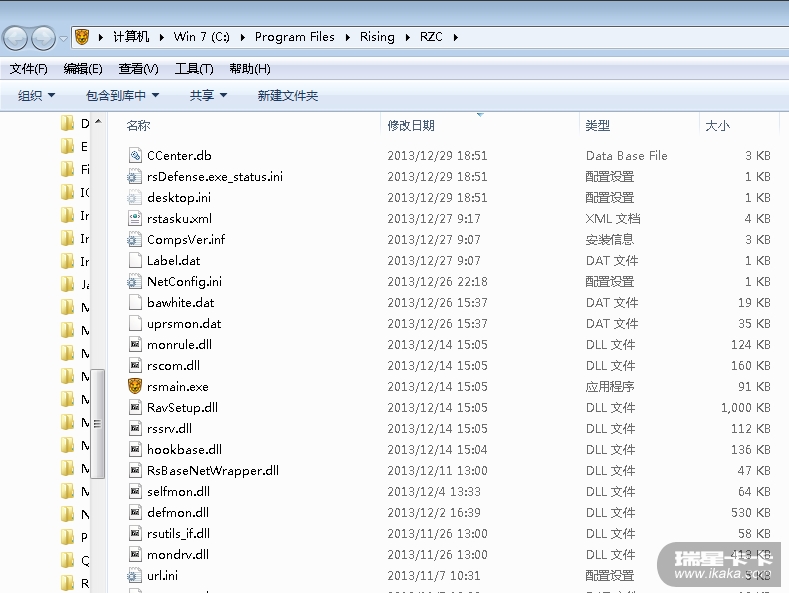Click 新建文件夹 button
Image resolution: width=789 pixels, height=593 pixels.
tap(288, 96)
